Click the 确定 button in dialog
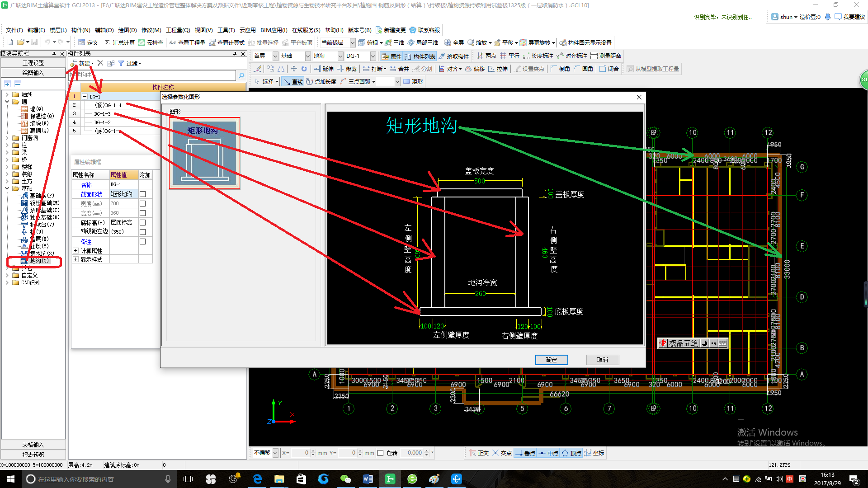 [552, 360]
